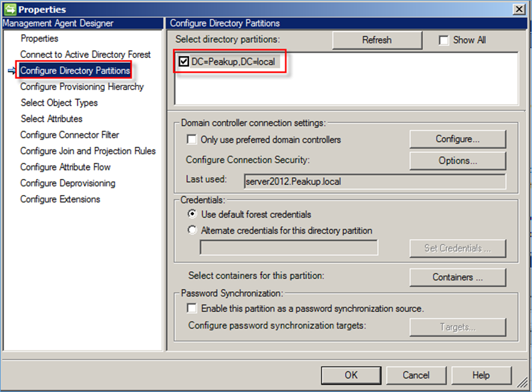The width and height of the screenshot is (532, 392).
Task: Enable Only use preferred domain controllers
Action: [192, 140]
